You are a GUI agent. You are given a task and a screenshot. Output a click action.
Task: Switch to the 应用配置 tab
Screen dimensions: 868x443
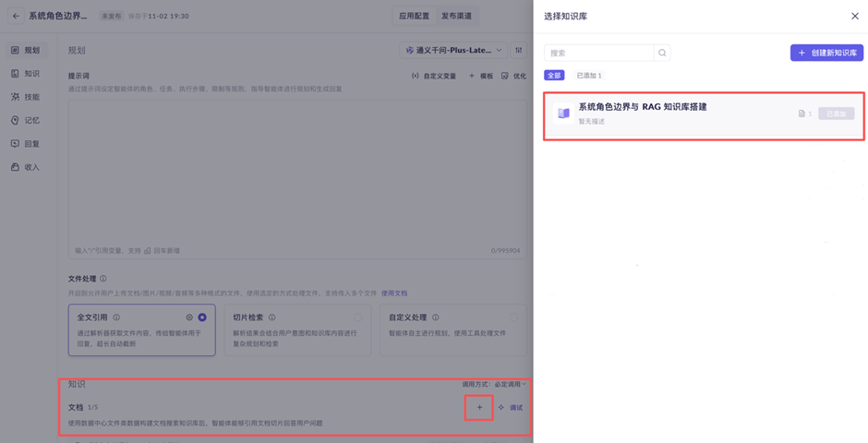(x=414, y=16)
